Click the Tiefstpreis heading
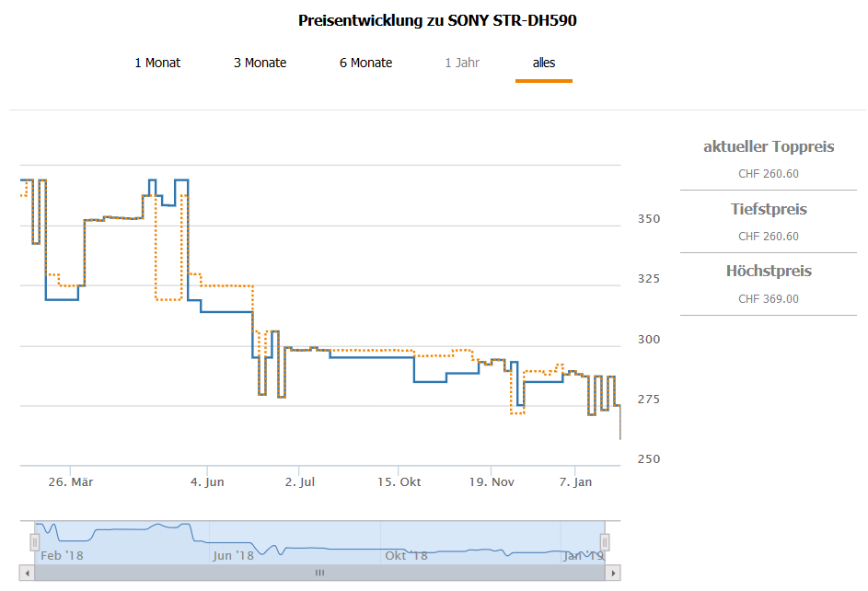The width and height of the screenshot is (868, 591). 769,209
